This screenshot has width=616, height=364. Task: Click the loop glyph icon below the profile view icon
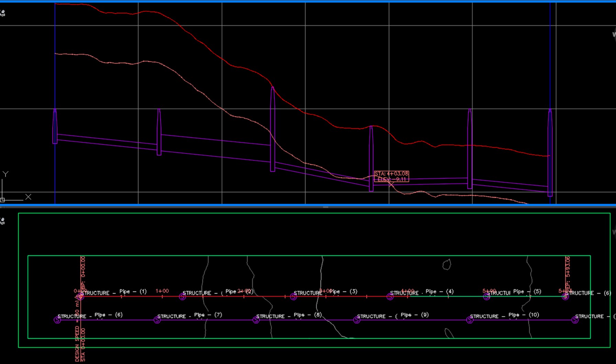click(x=3, y=15)
